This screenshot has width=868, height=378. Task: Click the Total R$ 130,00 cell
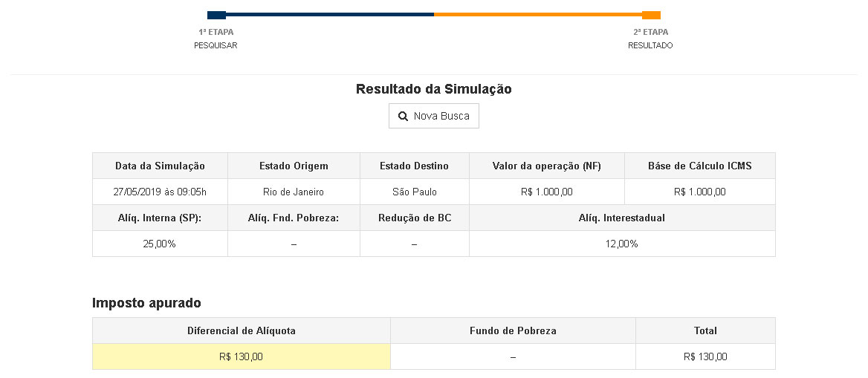(705, 356)
